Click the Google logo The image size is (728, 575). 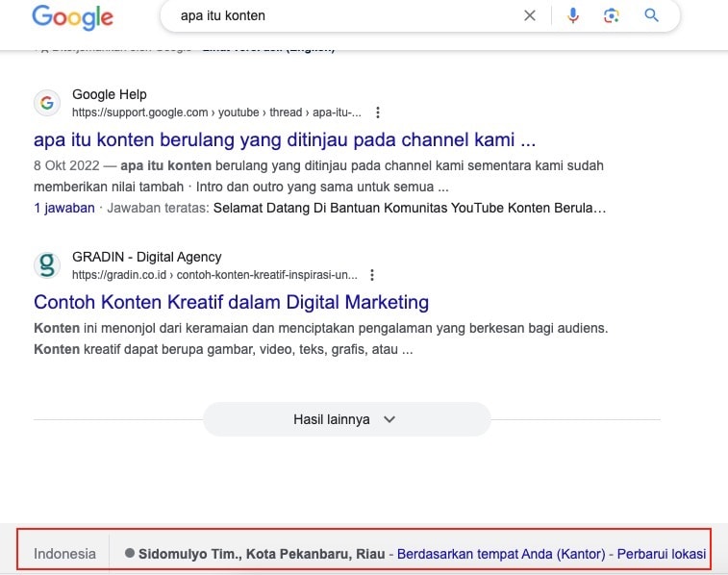coord(72,16)
